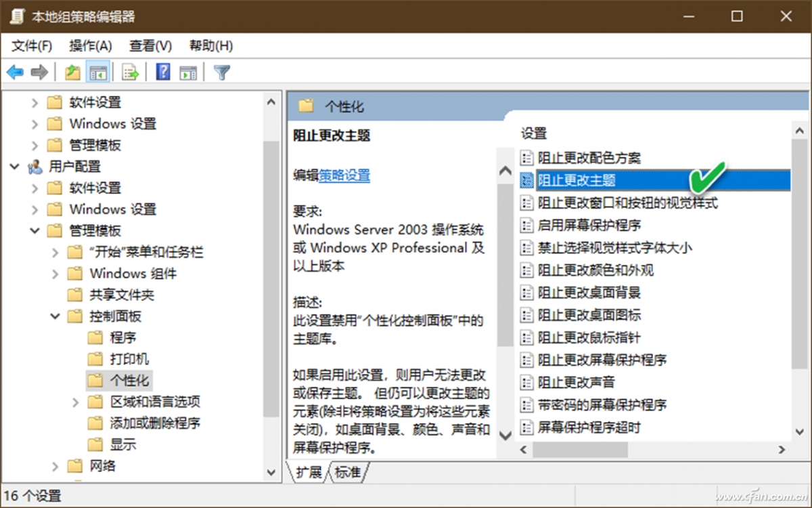
Task: Click the policy icon beside 启用屏幕保护程序
Action: (527, 225)
